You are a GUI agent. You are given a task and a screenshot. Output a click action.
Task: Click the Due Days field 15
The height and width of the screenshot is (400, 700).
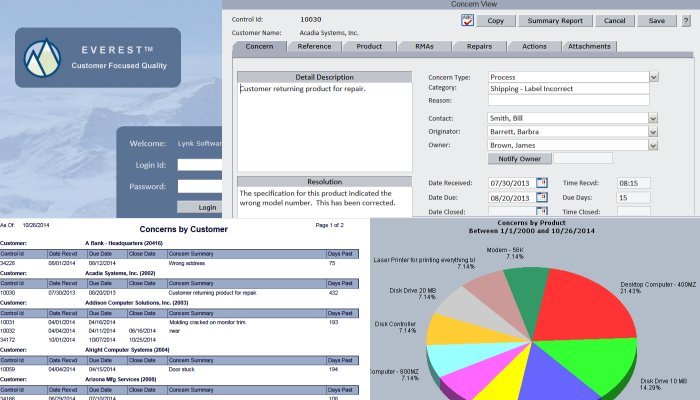coord(633,197)
